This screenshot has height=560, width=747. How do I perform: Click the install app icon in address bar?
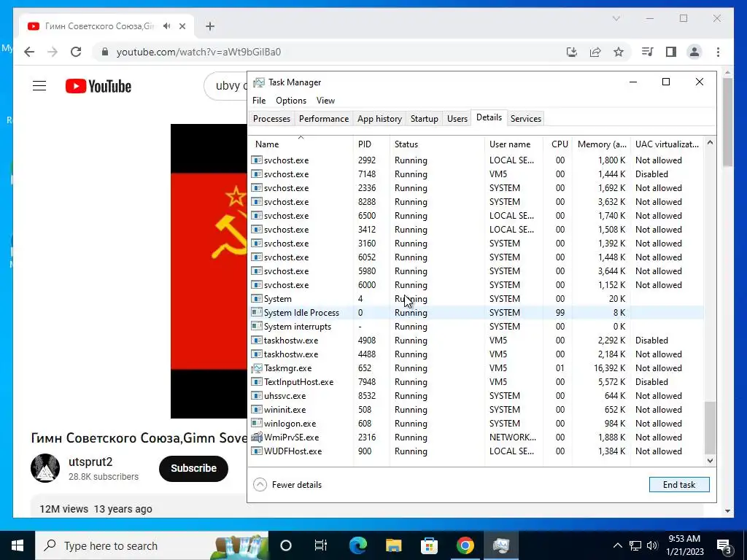tap(572, 52)
